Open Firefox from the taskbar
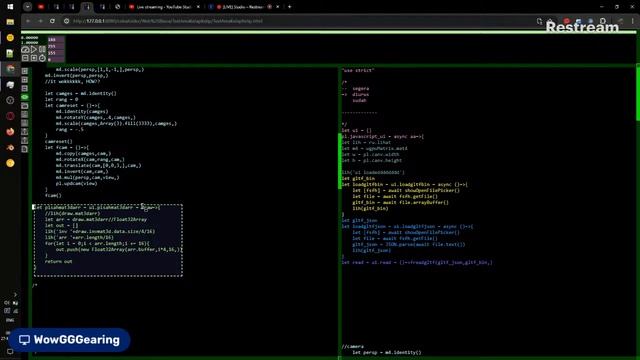The height and width of the screenshot is (360, 640). pos(10,131)
